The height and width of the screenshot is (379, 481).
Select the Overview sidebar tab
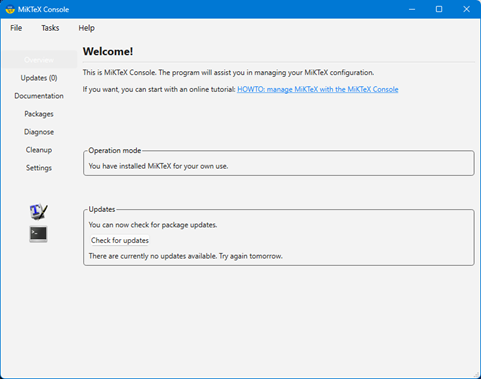pyautogui.click(x=39, y=60)
